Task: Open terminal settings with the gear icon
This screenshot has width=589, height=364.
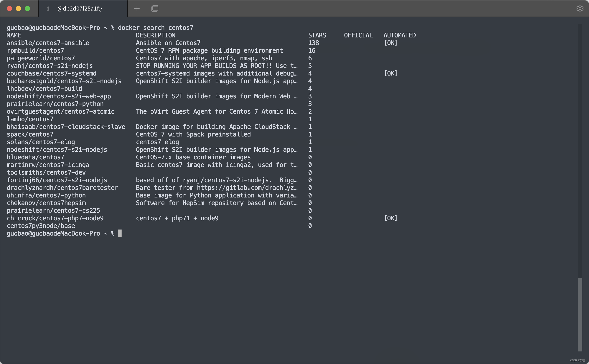Action: (x=580, y=9)
